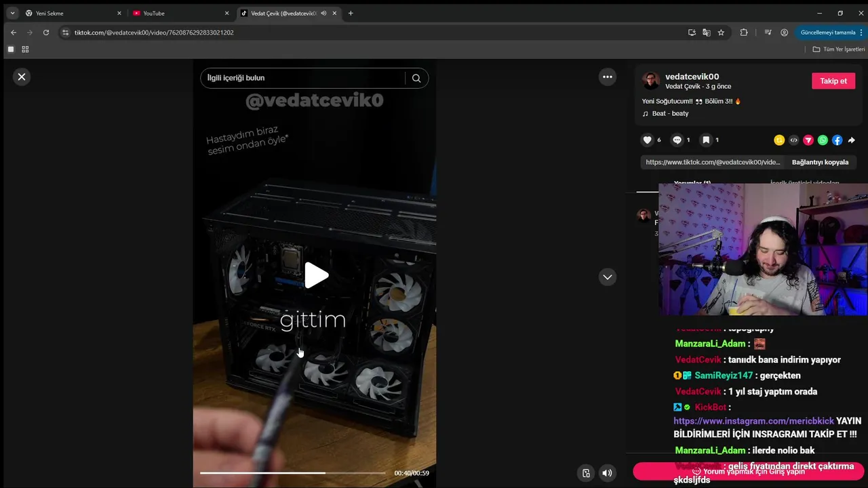Image resolution: width=868 pixels, height=488 pixels.
Task: Translate this page icon
Action: tap(707, 33)
